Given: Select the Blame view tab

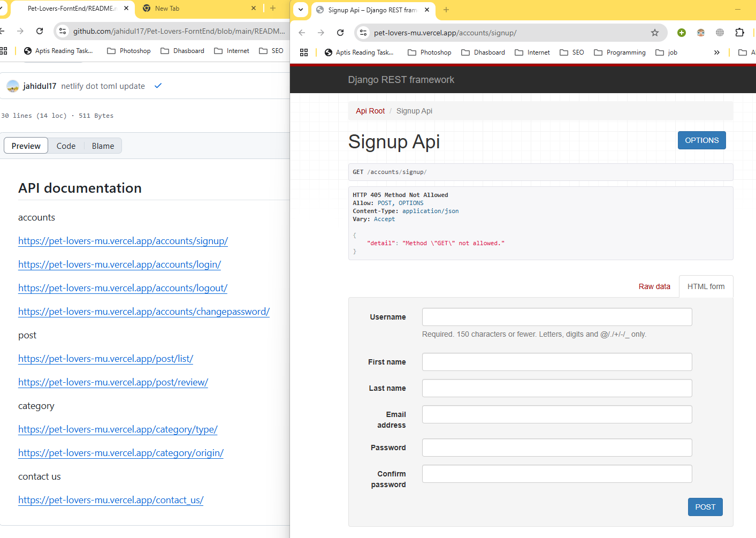Looking at the screenshot, I should pos(103,146).
